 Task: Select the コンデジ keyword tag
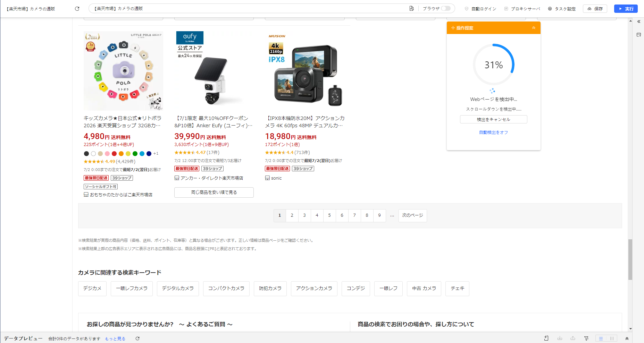pyautogui.click(x=356, y=289)
